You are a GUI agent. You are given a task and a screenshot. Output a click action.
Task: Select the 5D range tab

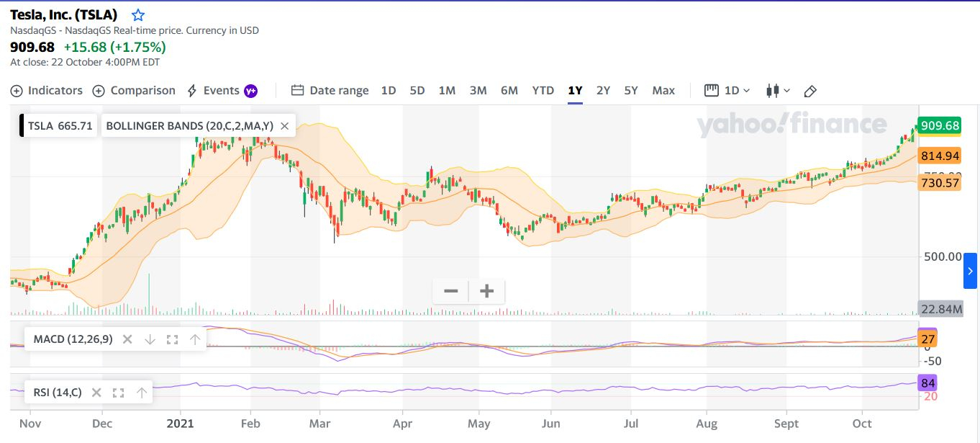click(x=417, y=91)
